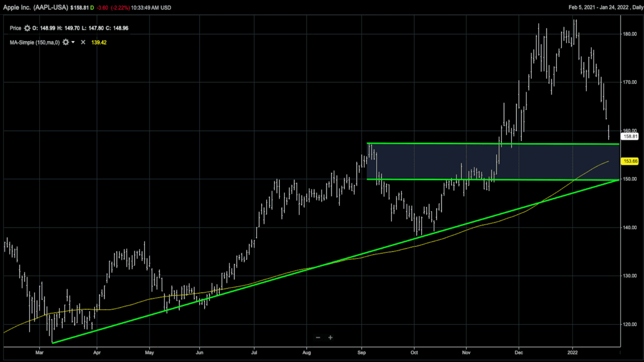Remove the MA-Simple indicator with X
644x362 pixels.
pyautogui.click(x=83, y=43)
